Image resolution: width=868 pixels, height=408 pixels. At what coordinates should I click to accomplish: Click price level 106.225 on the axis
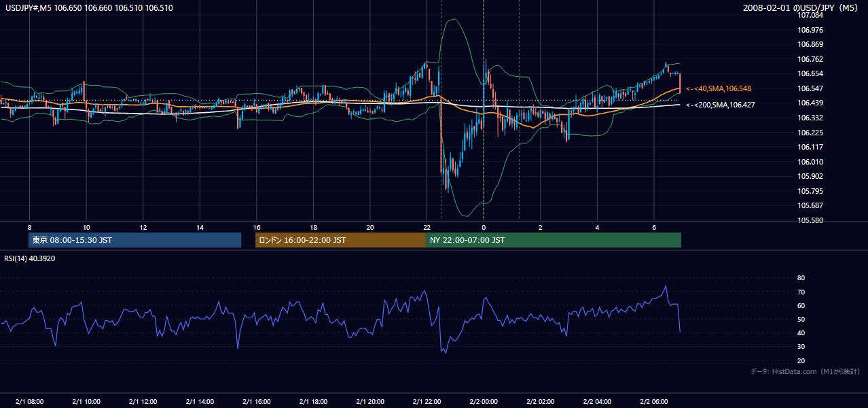[x=810, y=133]
